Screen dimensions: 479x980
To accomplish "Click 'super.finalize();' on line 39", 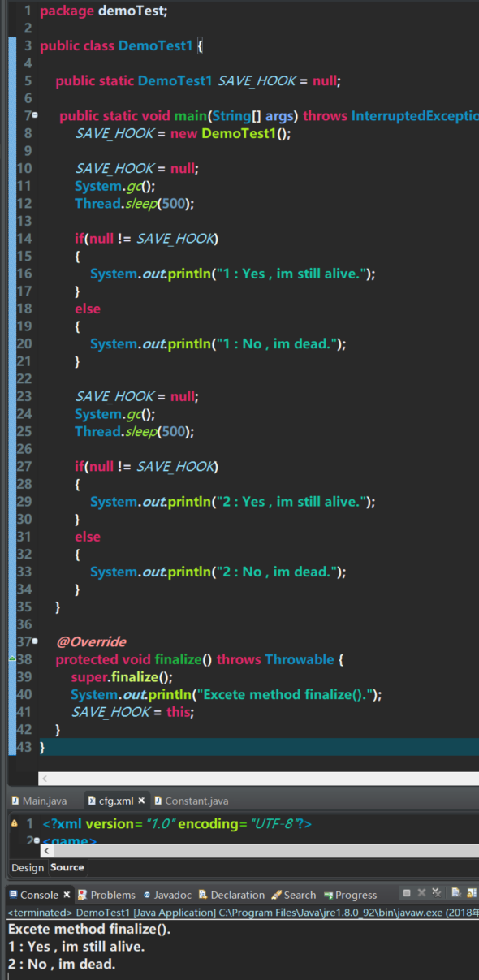I will [x=122, y=677].
